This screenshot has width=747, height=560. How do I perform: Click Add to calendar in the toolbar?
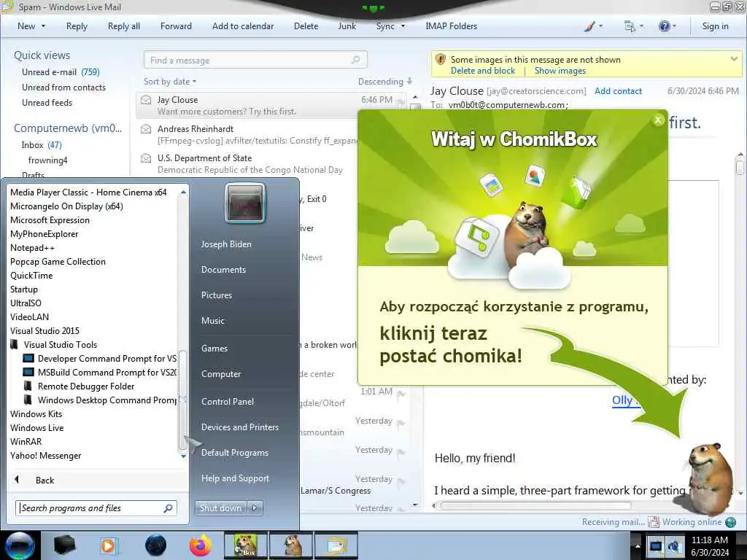click(x=243, y=26)
